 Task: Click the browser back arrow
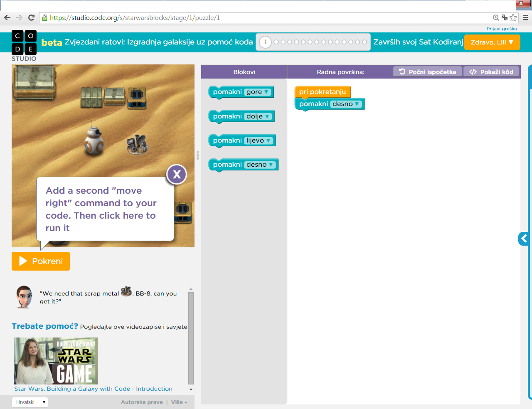pyautogui.click(x=7, y=17)
